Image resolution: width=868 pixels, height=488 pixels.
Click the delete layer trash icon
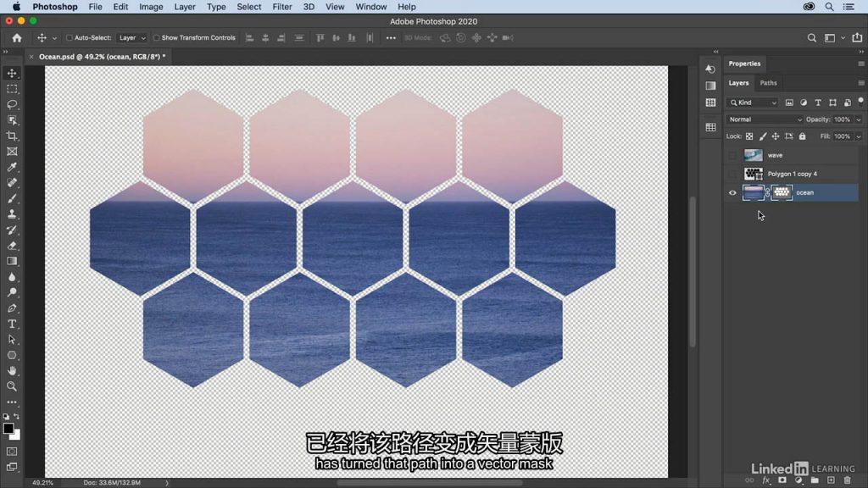click(x=847, y=480)
